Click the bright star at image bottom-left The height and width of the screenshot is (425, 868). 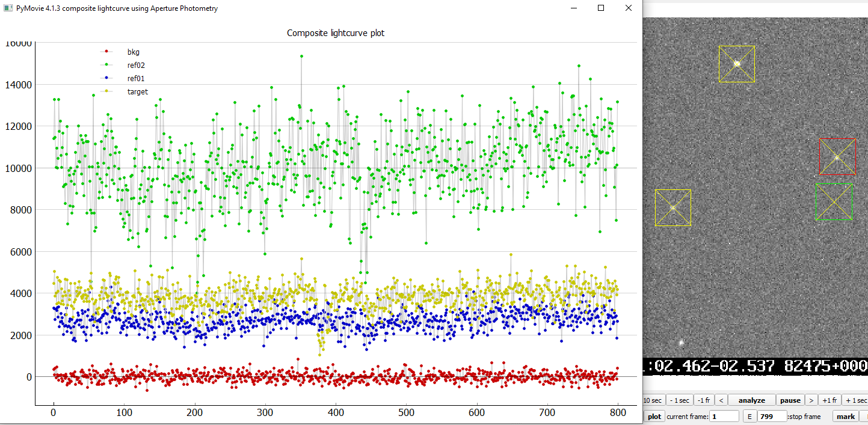682,343
